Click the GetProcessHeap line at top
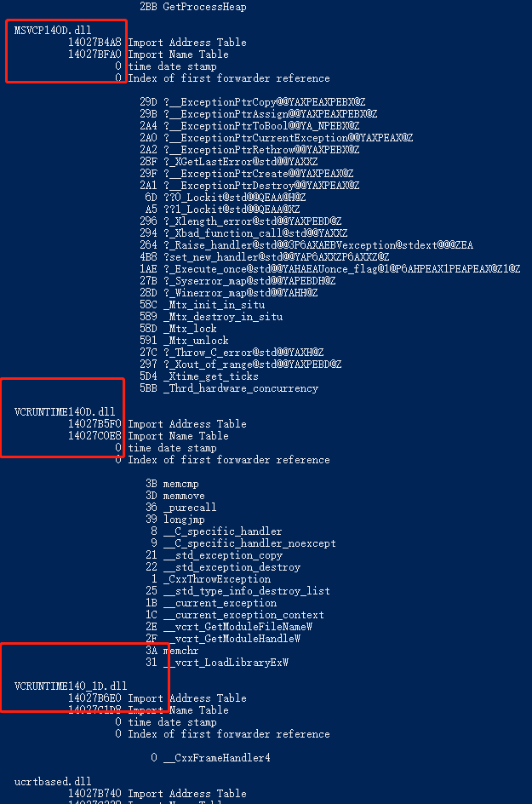The width and height of the screenshot is (532, 804). pyautogui.click(x=192, y=7)
